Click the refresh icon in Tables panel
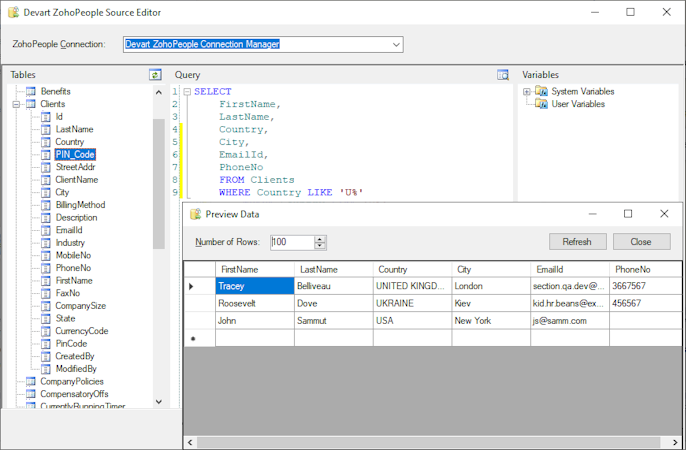Viewport: 686px width, 450px height. (155, 75)
